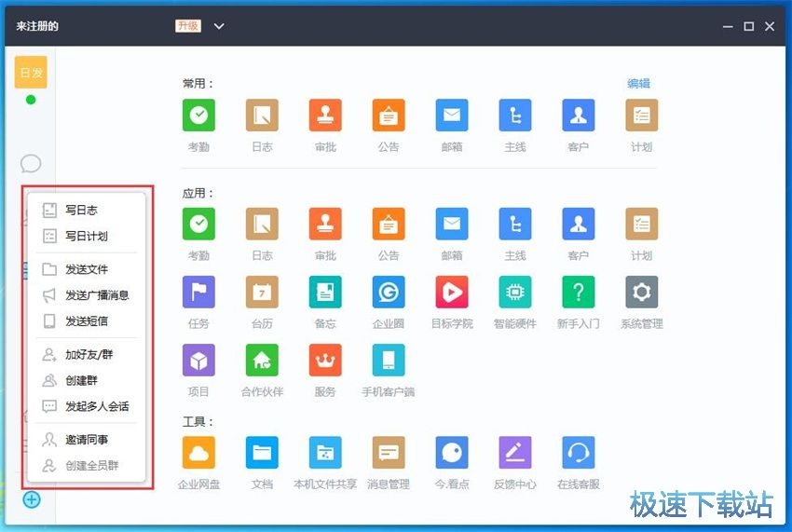Viewport: 792px width, 532px height.
Task: Click the 编辑 link for 常用 apps
Action: pyautogui.click(x=638, y=83)
